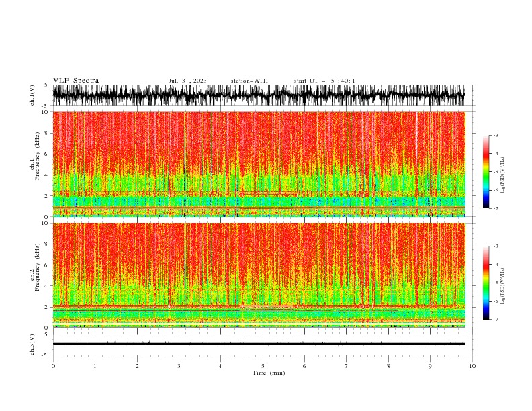
Task: Click the ch.3(V) axis tick label "-5"
Action: tap(46, 355)
